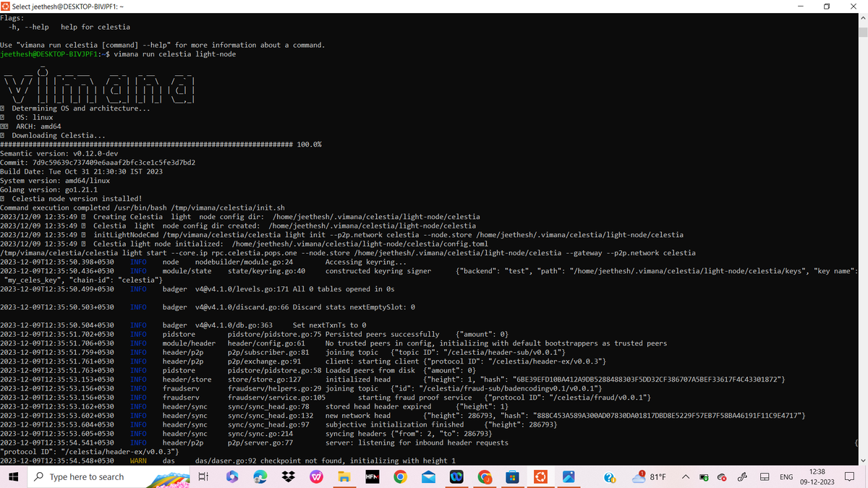Open the Windows Ink Workspace pen icon
Viewport: 868px width, 488px height.
point(743,477)
